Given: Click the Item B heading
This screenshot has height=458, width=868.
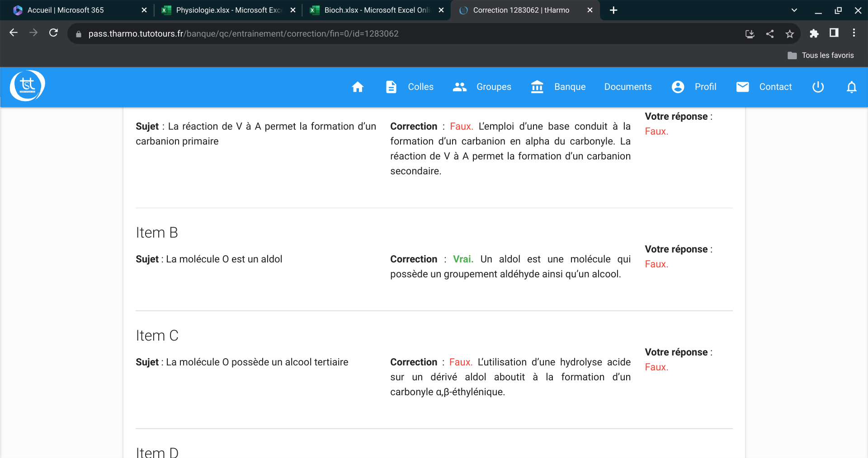Looking at the screenshot, I should pos(157,233).
